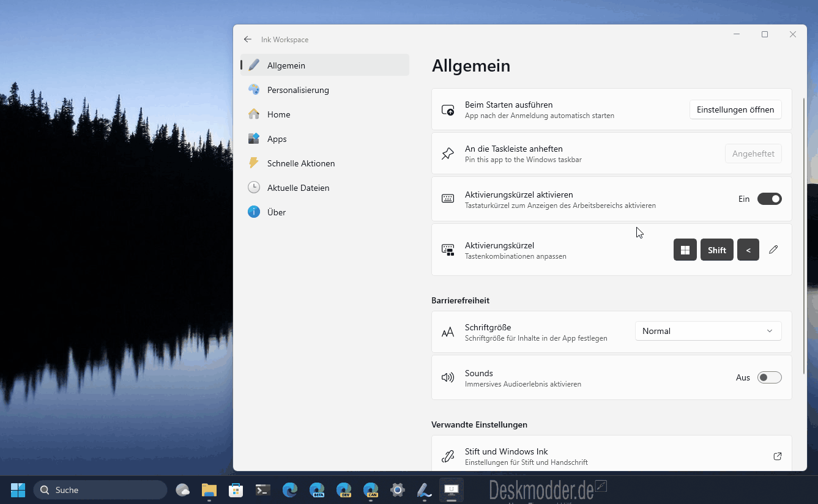Click the Barrierefreiheit section heading
Screen dimensions: 818x504
(460, 300)
